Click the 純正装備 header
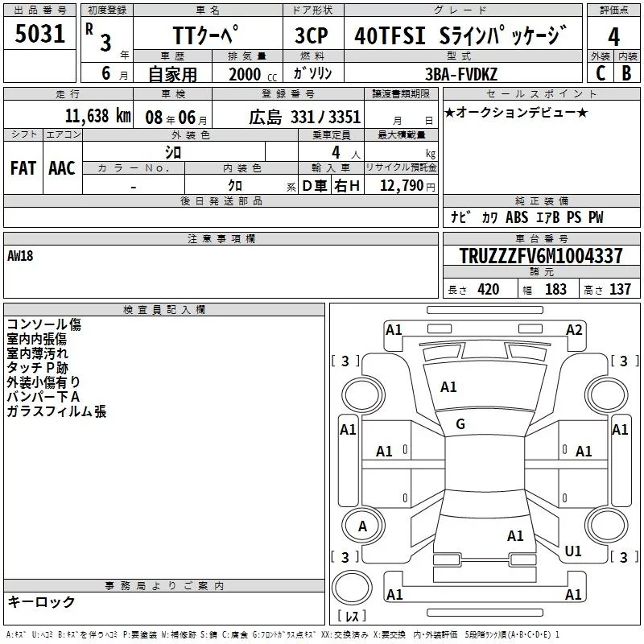The height and width of the screenshot is (644, 644). [542, 200]
